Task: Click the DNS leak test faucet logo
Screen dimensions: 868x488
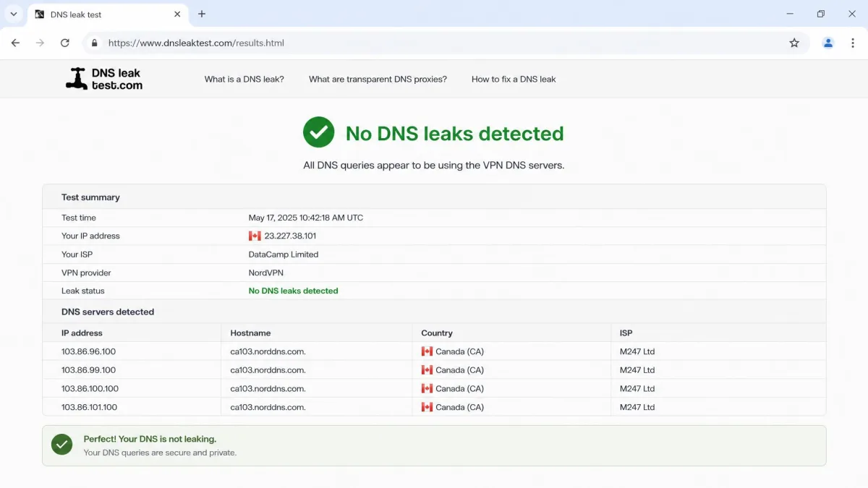Action: [x=103, y=79]
